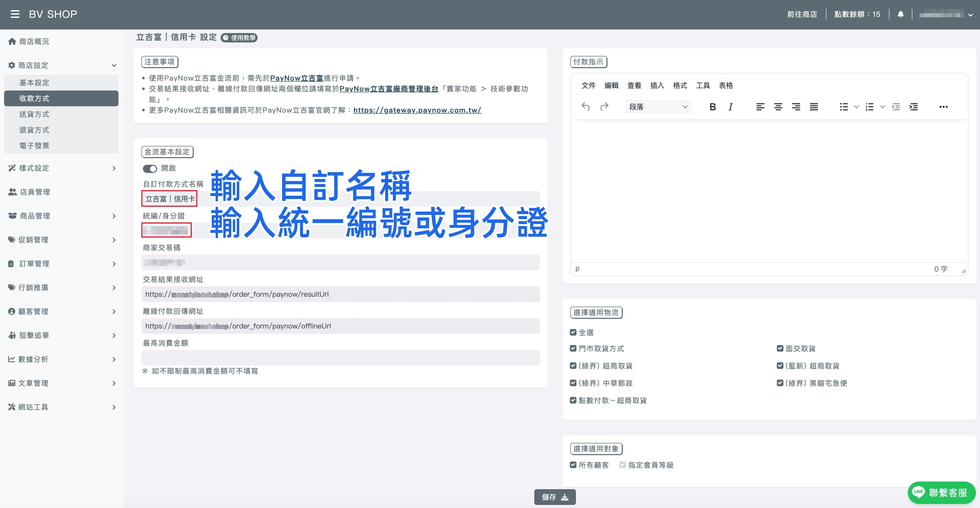Decrease indent in editor
The width and height of the screenshot is (980, 508).
tap(896, 107)
